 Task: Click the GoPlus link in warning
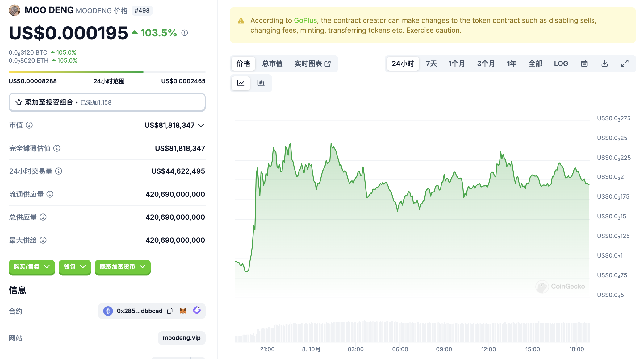pos(305,20)
